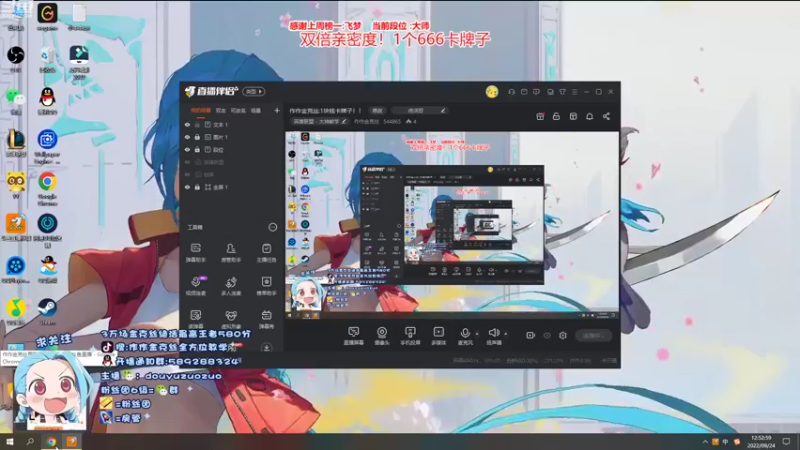Click the 修改 button next to the stream title
Viewport: 800px width, 450px height.
[x=377, y=111]
